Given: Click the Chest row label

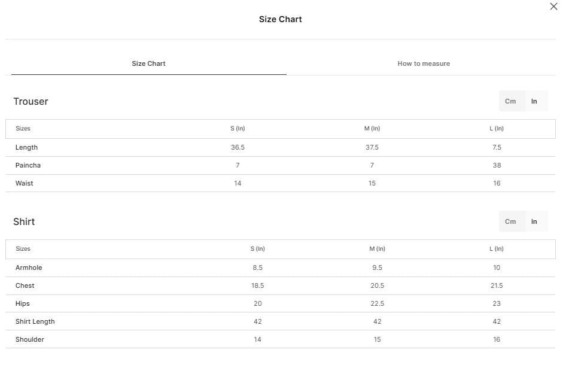Looking at the screenshot, I should coord(25,286).
